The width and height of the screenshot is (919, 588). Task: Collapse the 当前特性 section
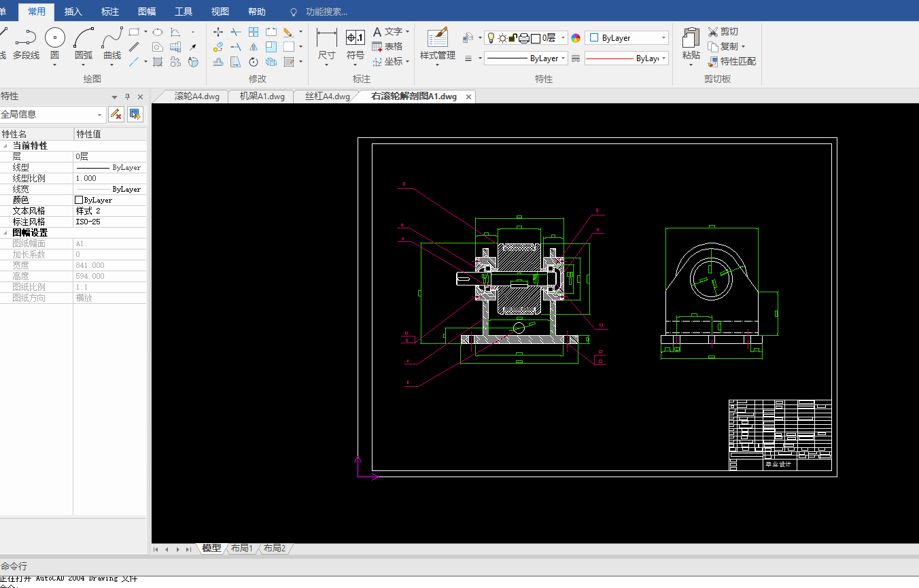coord(5,145)
